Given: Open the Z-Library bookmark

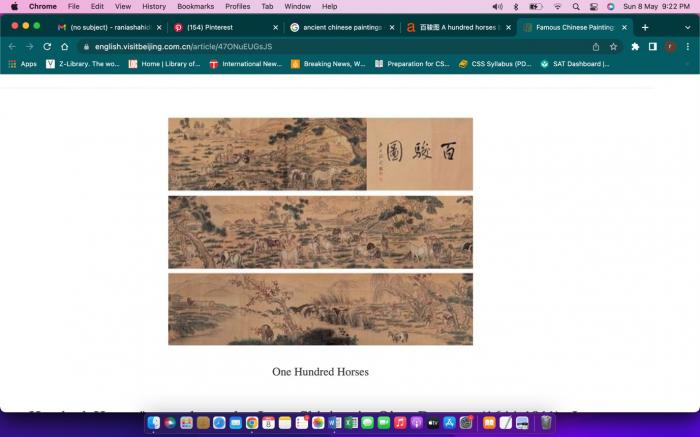Looking at the screenshot, I should [83, 64].
